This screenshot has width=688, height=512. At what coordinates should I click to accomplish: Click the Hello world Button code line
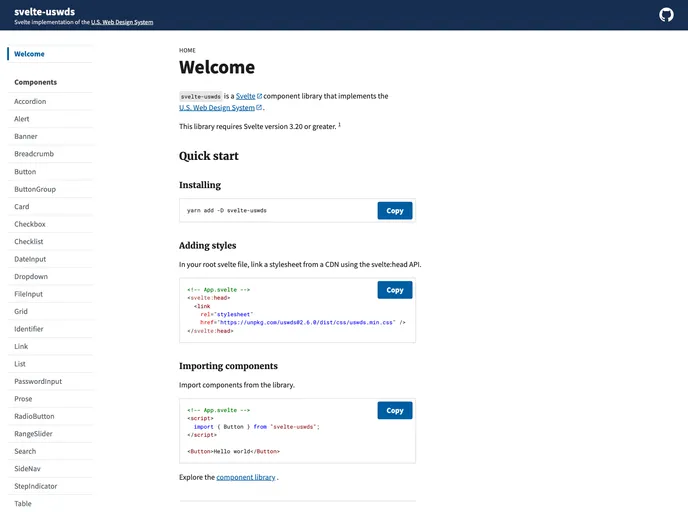pyautogui.click(x=233, y=451)
